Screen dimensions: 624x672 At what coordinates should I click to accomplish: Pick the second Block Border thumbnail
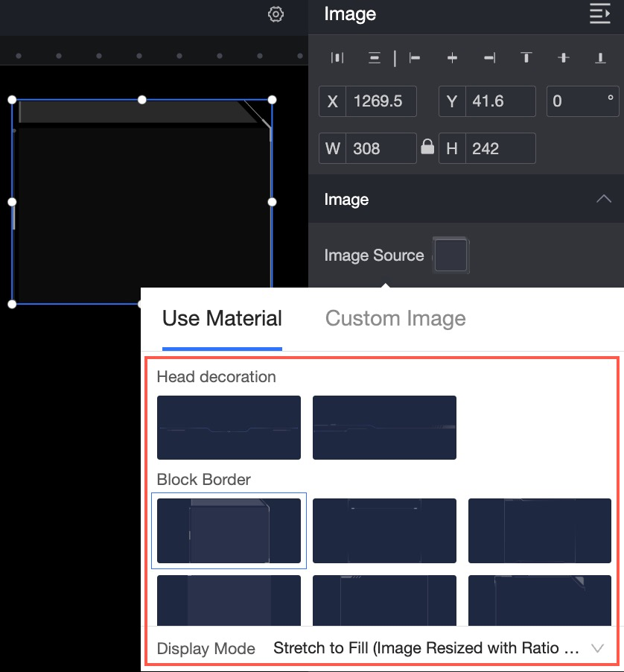pos(384,530)
